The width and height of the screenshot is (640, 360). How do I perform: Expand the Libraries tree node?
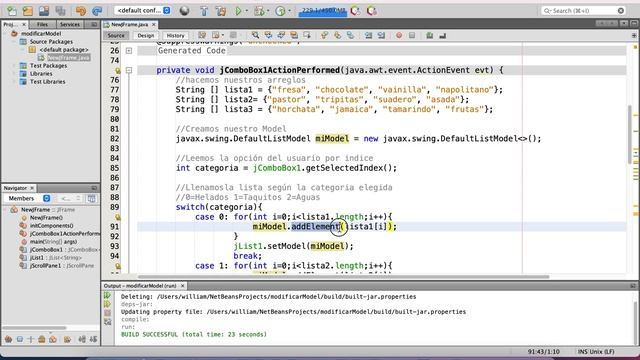coord(15,73)
